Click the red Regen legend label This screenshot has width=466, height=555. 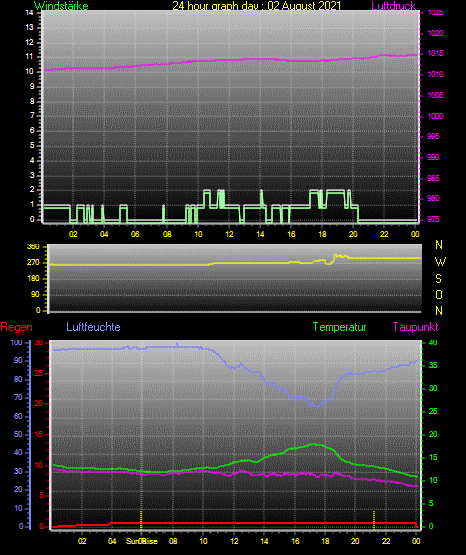point(17,327)
